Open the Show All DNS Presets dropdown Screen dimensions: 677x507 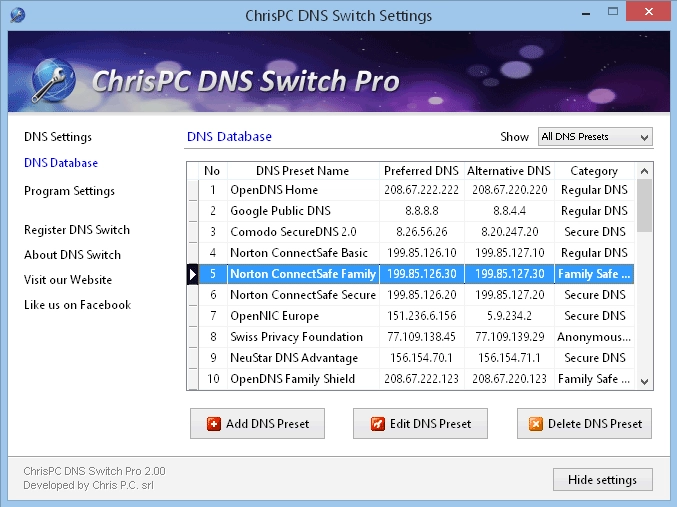pyautogui.click(x=595, y=137)
